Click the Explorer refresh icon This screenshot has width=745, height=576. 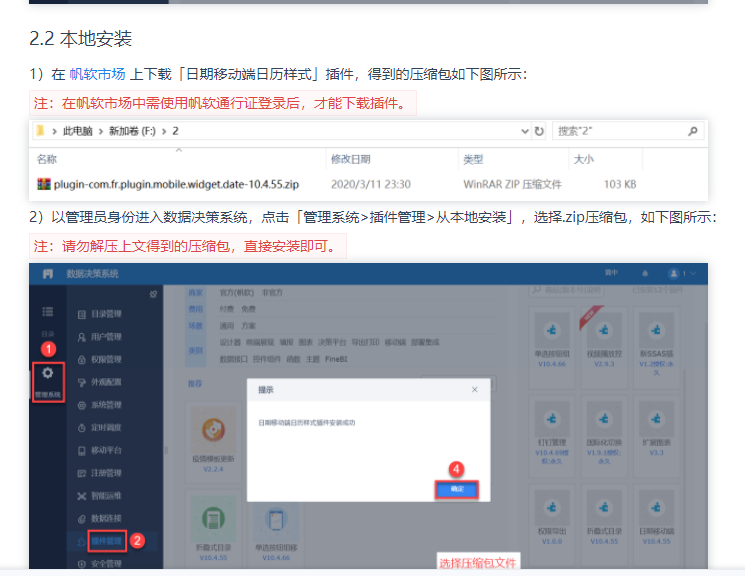pyautogui.click(x=539, y=131)
